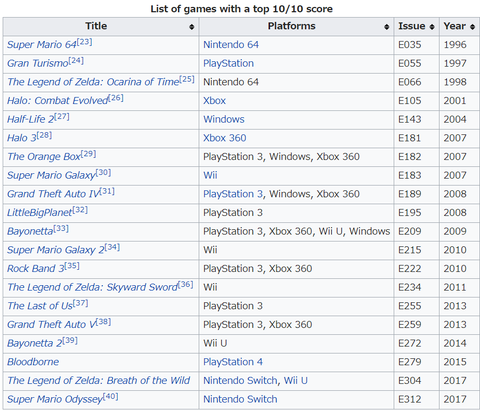Open Nintendo 64 platform link for Super Mario 64
The height and width of the screenshot is (410, 480).
tap(231, 45)
